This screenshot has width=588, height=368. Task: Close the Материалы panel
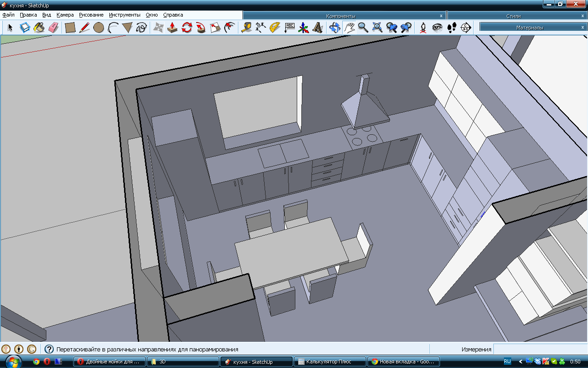coord(582,28)
